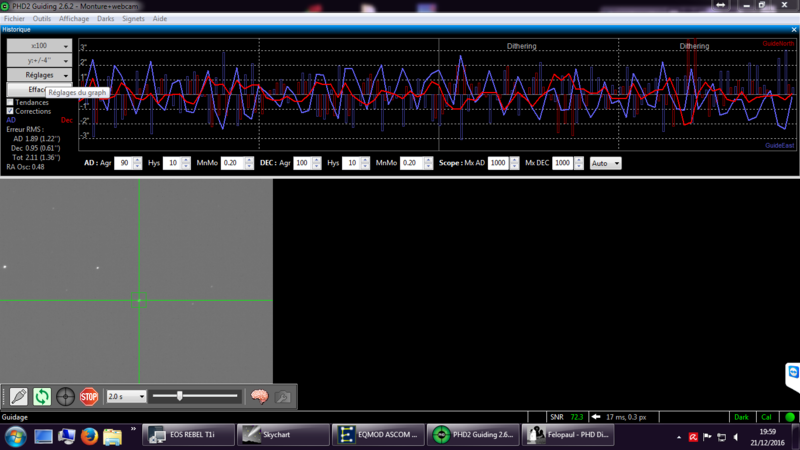Viewport: 800px width, 450px height.
Task: Click the Mx AD value field
Action: pos(497,163)
